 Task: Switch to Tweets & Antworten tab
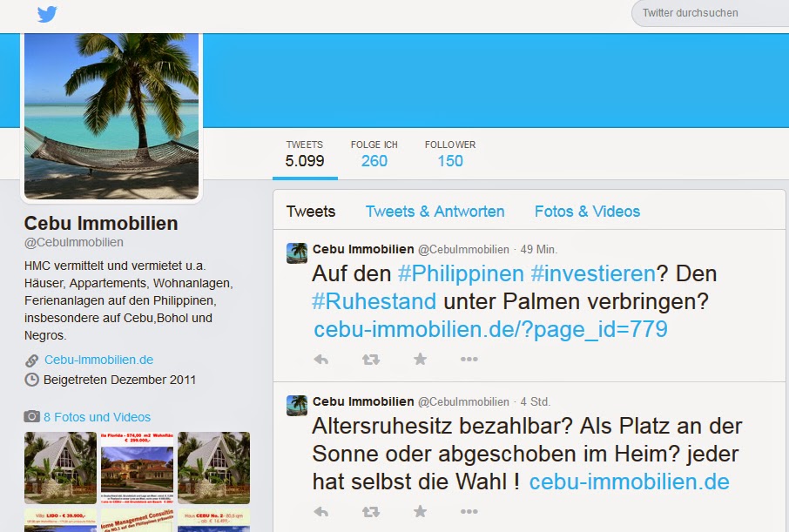435,212
